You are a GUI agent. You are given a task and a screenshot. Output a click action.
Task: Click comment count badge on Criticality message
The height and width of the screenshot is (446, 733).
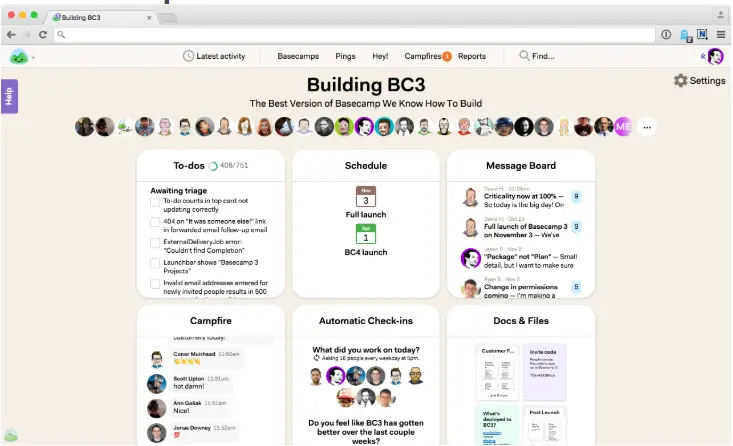pyautogui.click(x=576, y=196)
